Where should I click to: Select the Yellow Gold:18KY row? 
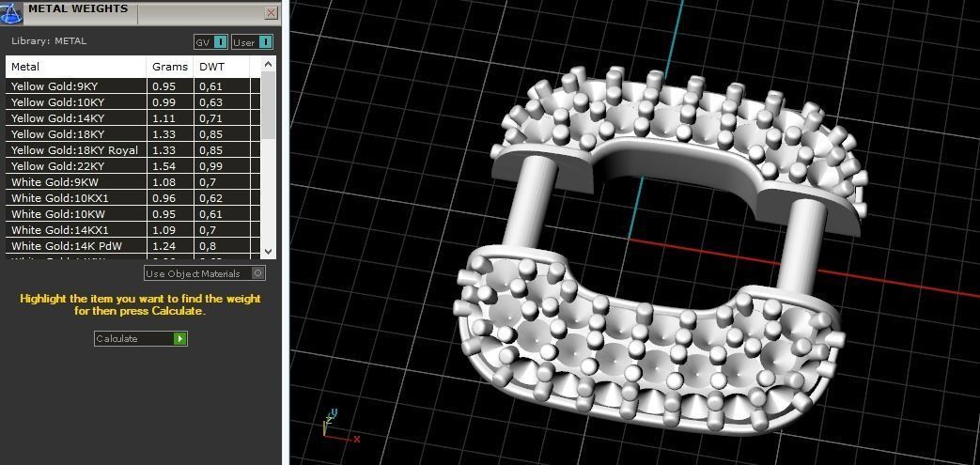pos(132,133)
